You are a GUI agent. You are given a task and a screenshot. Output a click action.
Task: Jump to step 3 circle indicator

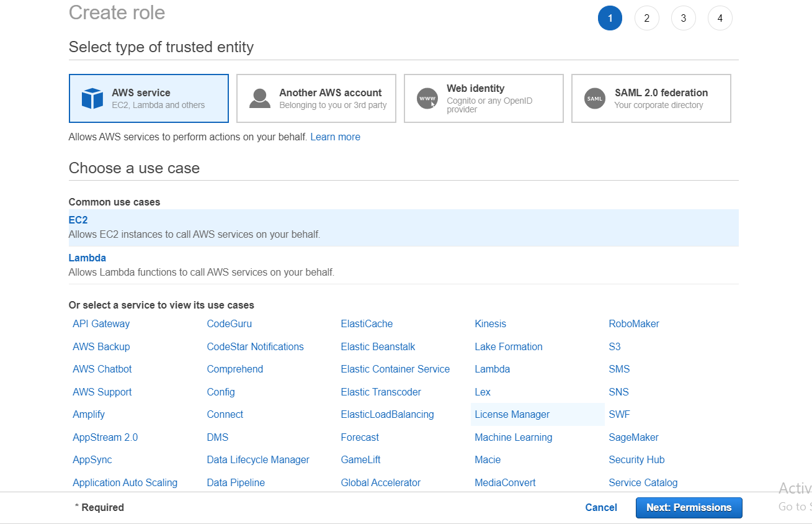point(683,19)
